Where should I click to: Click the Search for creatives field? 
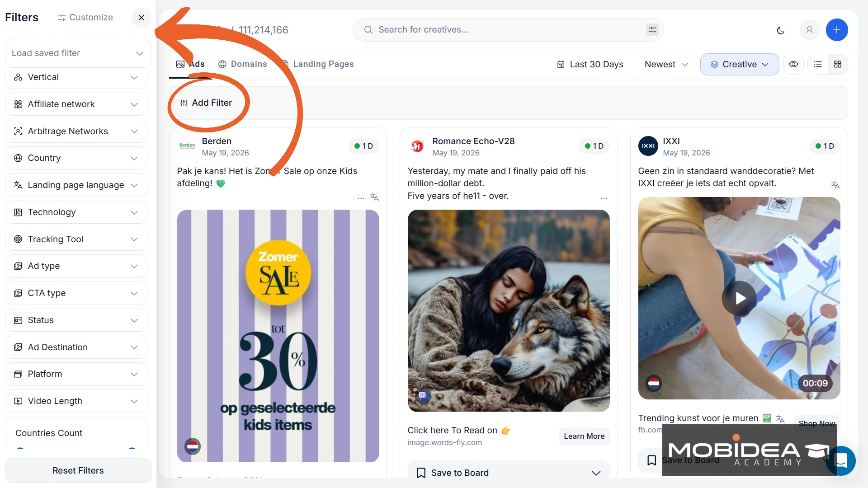click(x=508, y=30)
